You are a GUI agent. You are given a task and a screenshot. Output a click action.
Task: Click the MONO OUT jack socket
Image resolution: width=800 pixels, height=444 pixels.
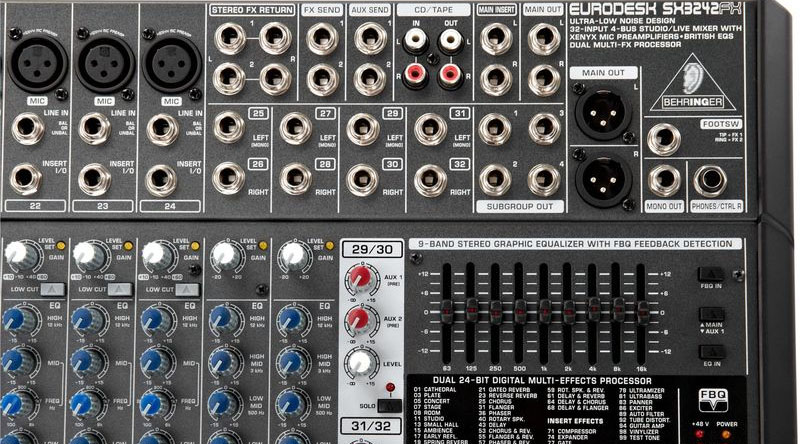click(x=663, y=181)
